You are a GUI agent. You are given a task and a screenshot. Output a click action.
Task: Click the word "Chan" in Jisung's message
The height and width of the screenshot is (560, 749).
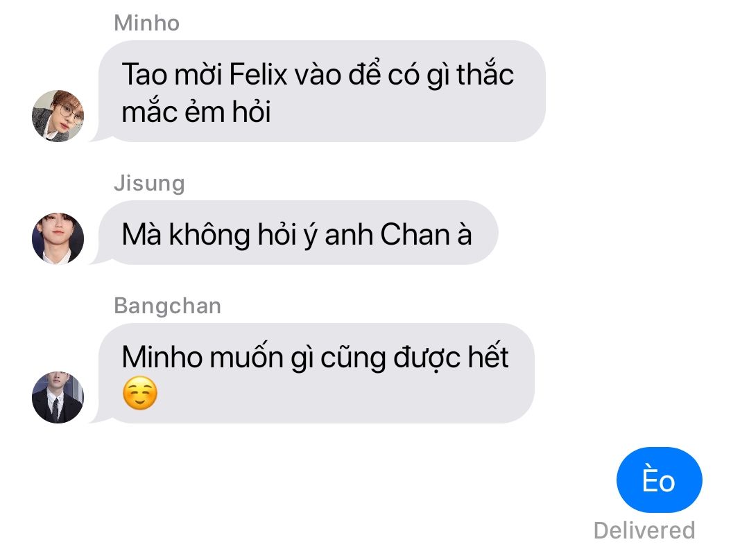click(415, 234)
